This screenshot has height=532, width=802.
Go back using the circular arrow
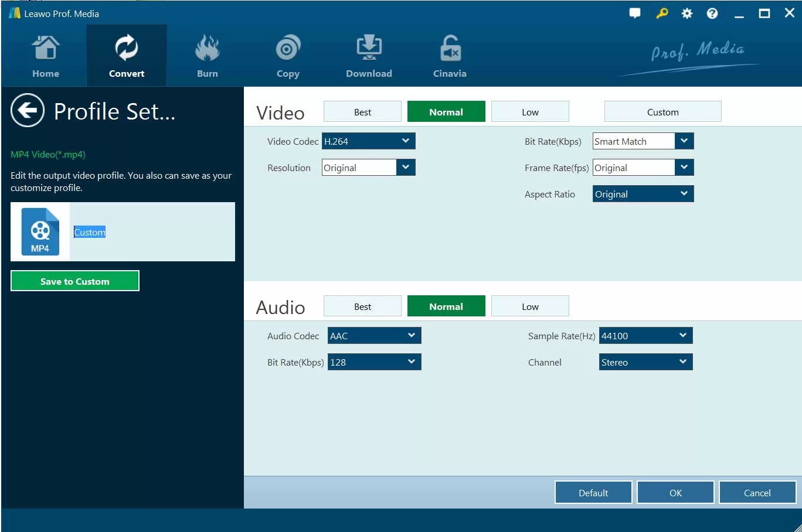pos(27,110)
